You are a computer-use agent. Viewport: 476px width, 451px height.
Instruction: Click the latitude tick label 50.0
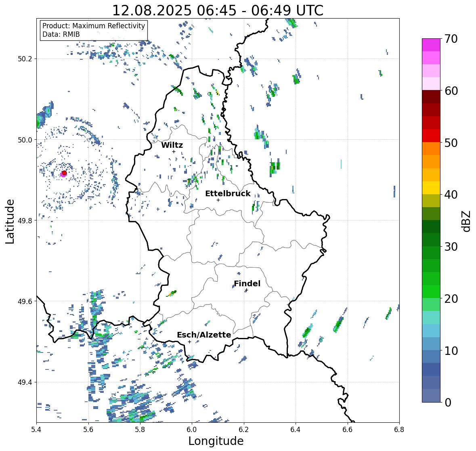click(25, 140)
